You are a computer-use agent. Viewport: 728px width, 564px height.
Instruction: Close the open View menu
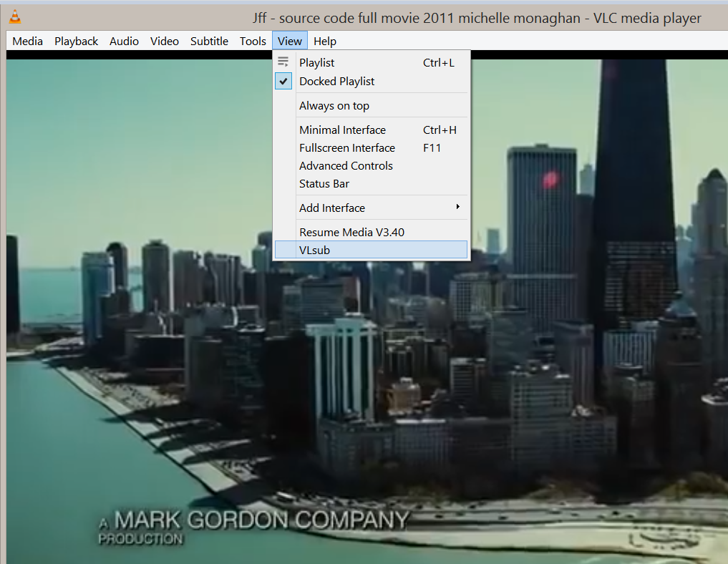click(290, 41)
